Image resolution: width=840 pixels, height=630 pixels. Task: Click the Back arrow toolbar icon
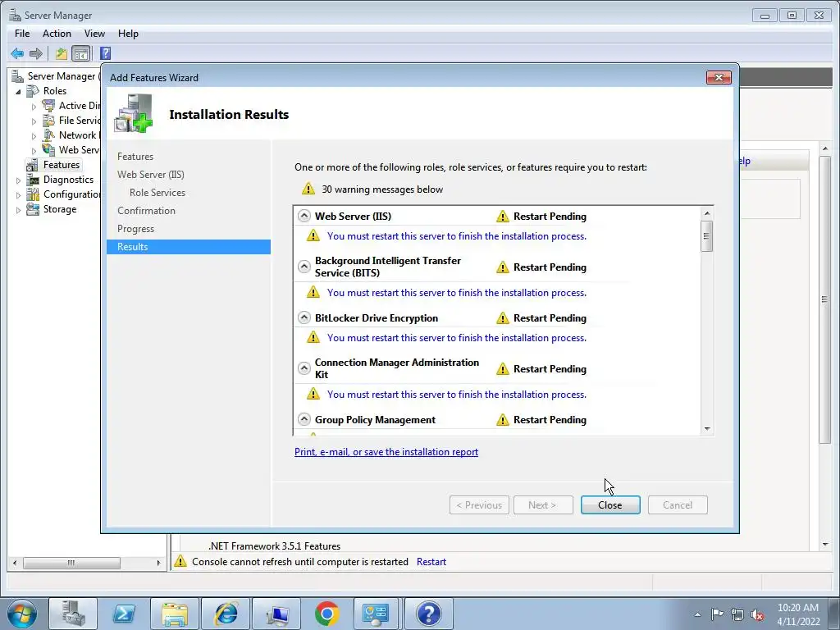click(17, 53)
